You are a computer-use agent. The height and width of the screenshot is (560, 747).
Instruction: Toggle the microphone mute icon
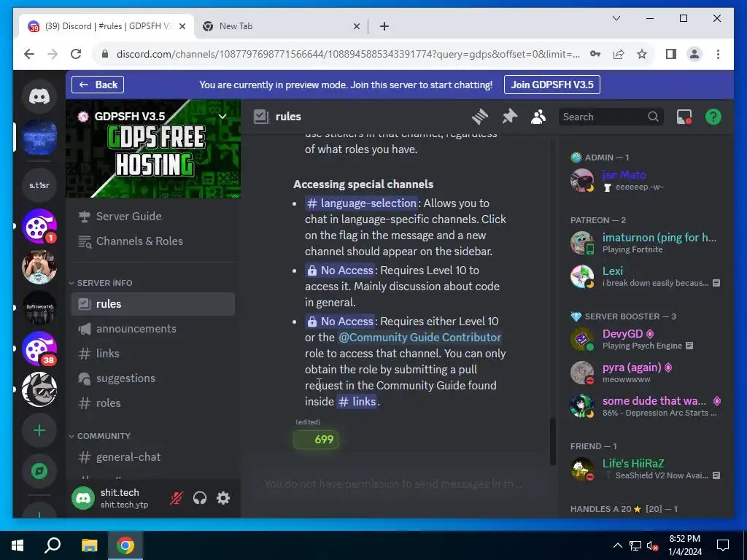click(177, 498)
